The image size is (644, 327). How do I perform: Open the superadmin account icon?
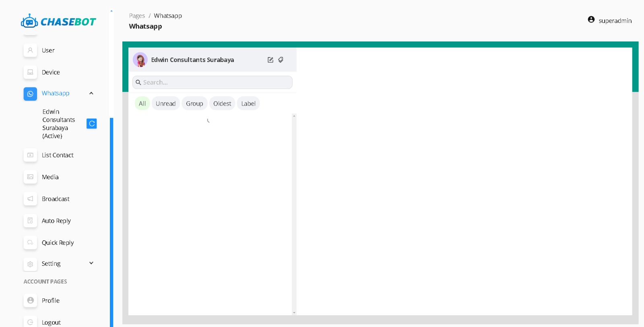click(x=591, y=20)
